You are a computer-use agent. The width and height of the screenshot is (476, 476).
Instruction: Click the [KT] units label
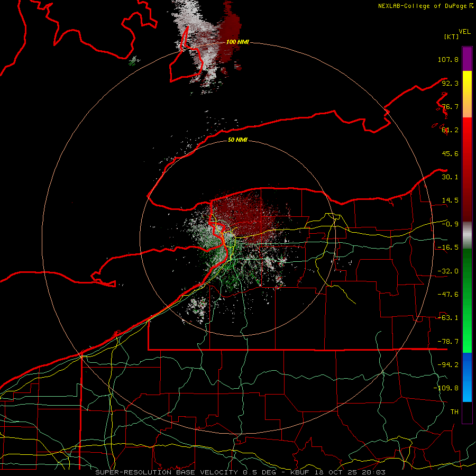click(x=451, y=36)
